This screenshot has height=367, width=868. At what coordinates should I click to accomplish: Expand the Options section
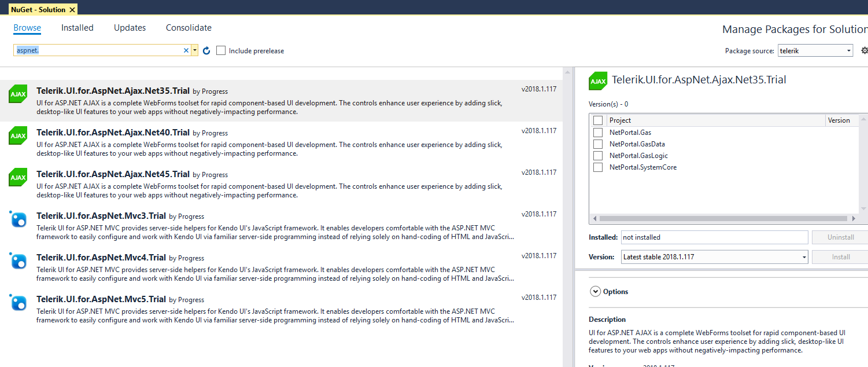tap(595, 291)
